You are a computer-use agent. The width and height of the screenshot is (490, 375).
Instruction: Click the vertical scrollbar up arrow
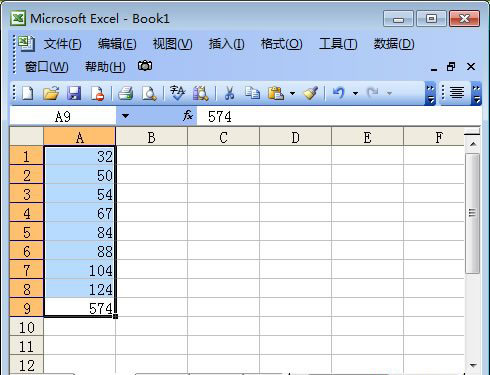(473, 144)
